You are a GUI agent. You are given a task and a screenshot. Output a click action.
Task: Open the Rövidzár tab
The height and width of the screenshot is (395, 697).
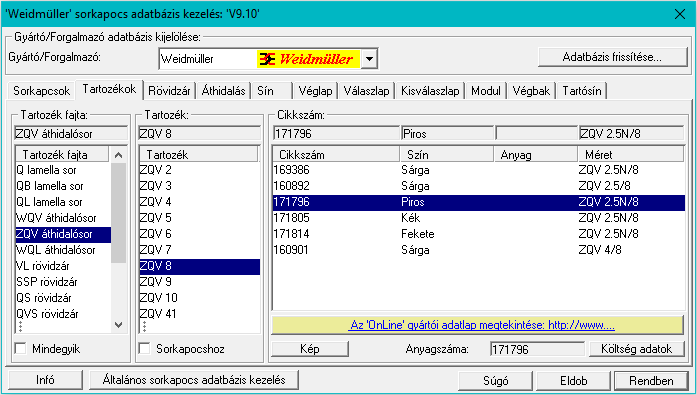click(x=169, y=91)
